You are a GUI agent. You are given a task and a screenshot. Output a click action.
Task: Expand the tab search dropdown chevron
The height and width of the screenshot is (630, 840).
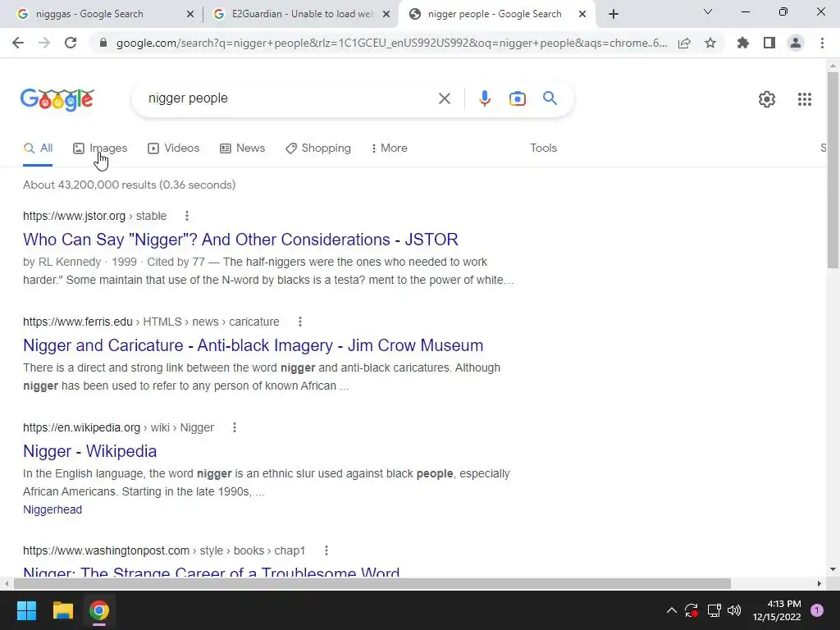click(x=708, y=11)
